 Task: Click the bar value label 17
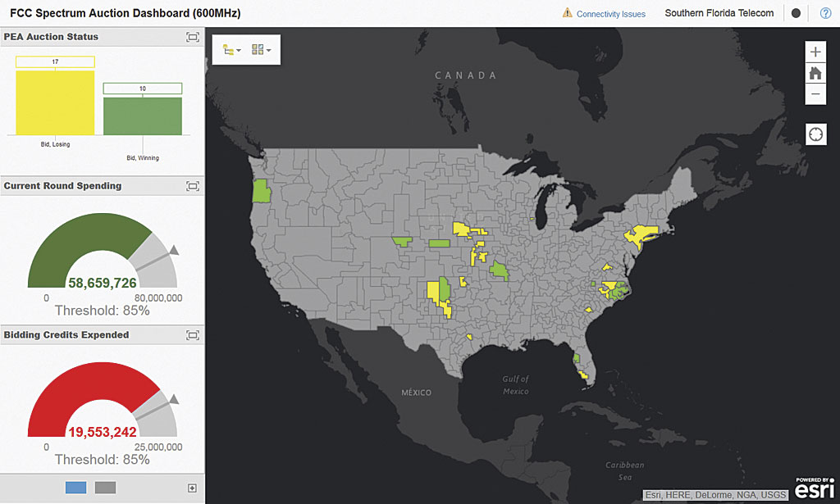pos(55,62)
